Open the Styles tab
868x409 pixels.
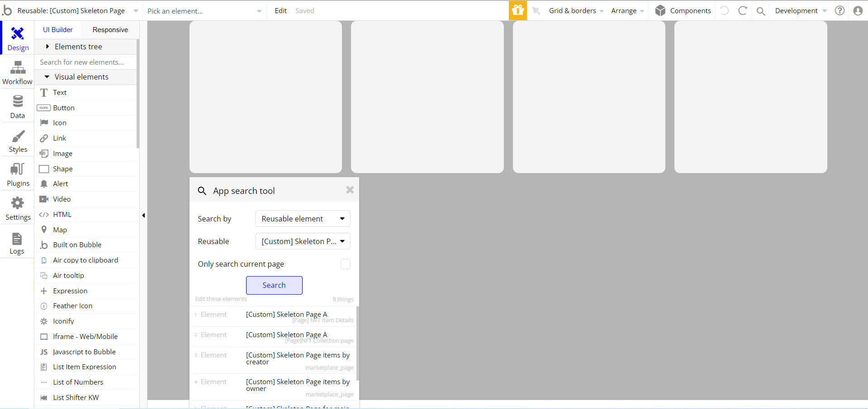(18, 141)
